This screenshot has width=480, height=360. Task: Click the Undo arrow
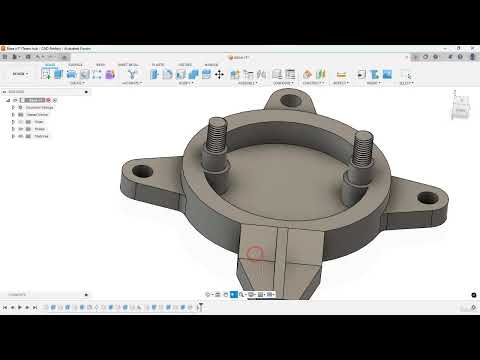38,57
